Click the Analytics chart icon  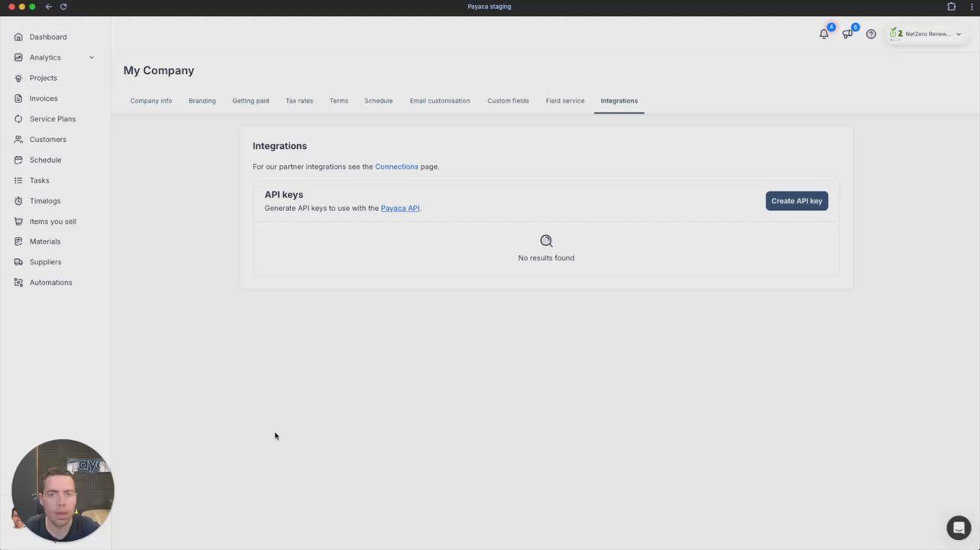point(18,57)
